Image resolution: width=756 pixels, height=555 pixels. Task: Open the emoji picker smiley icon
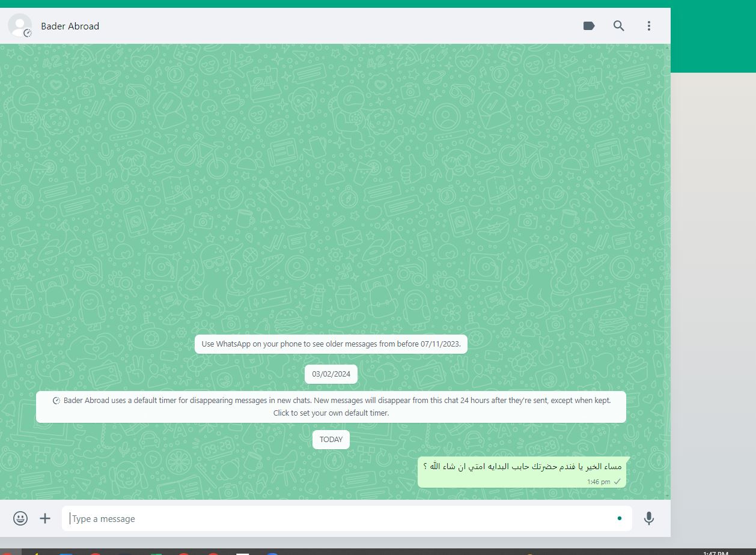click(20, 518)
